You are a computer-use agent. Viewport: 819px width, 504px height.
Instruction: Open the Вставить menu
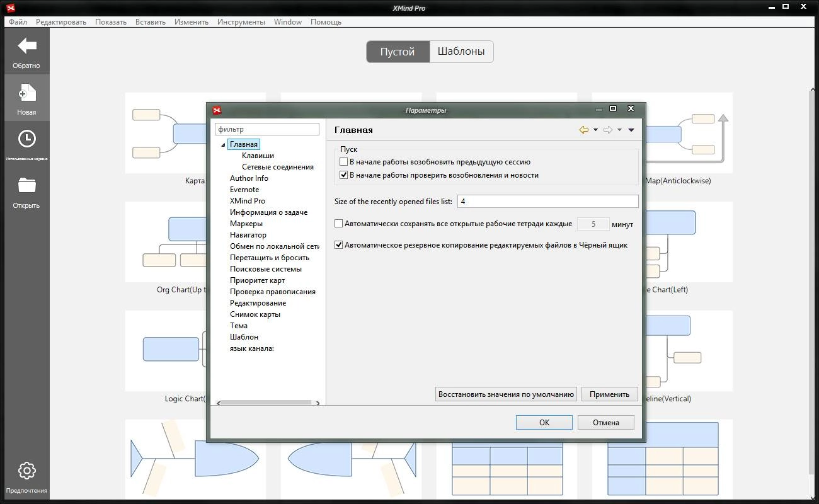click(151, 21)
